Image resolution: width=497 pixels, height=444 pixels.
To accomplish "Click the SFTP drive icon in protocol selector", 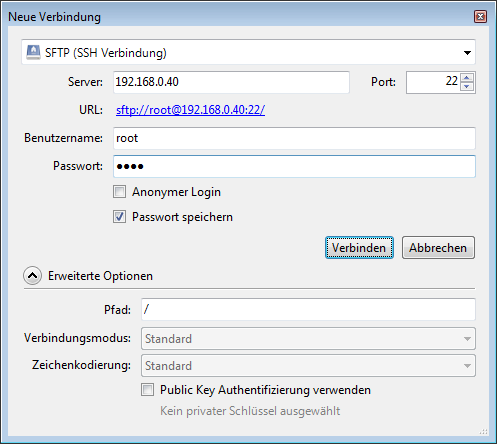I will point(33,52).
